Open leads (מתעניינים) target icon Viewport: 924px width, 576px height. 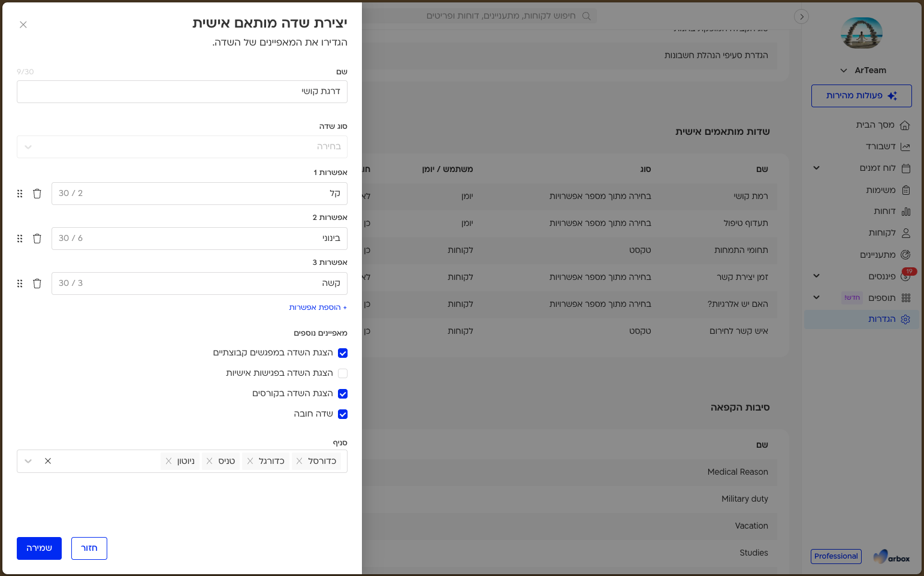[x=905, y=255]
